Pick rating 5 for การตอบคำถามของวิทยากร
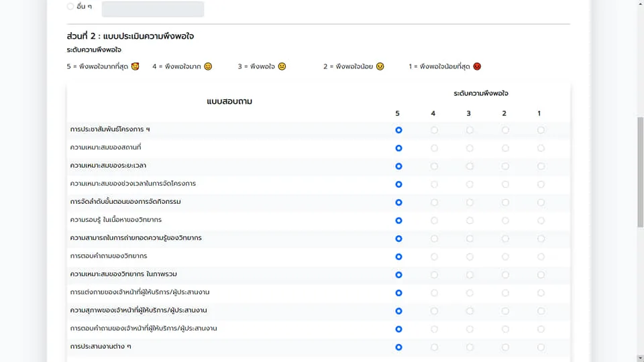This screenshot has height=362, width=644. [398, 257]
